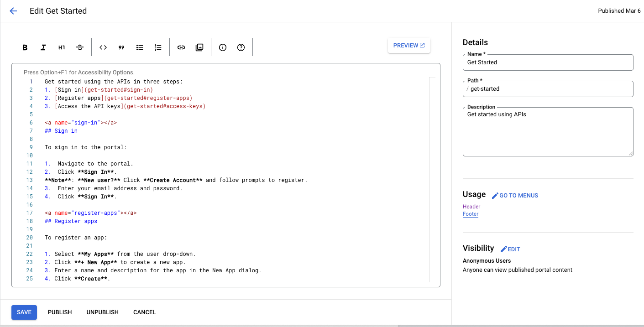Apply strikethrough formatting
Image resolution: width=644 pixels, height=327 pixels.
pyautogui.click(x=80, y=47)
